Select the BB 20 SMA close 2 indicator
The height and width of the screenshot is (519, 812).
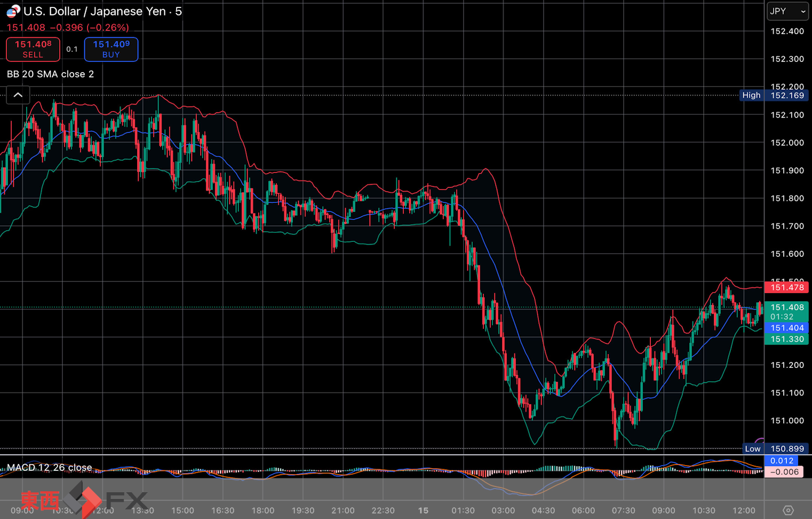point(50,74)
